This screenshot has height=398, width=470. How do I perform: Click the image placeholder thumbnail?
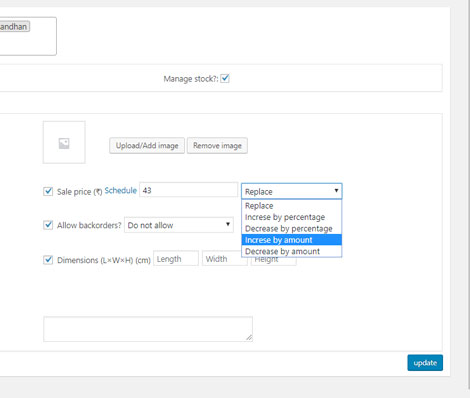[64, 142]
